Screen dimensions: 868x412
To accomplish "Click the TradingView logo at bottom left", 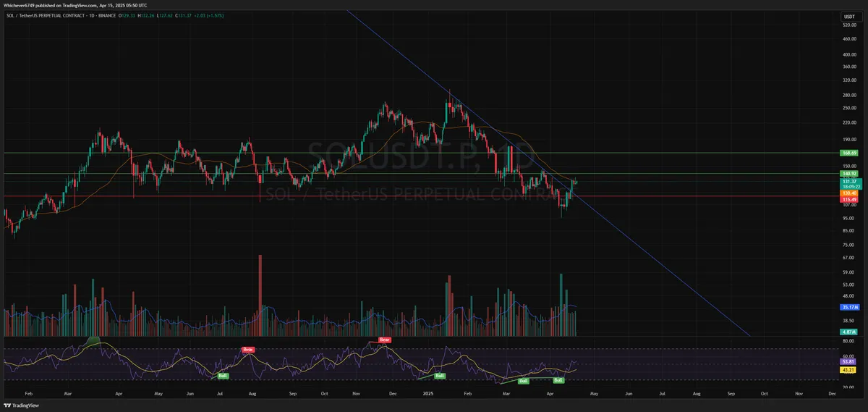I will [22, 405].
